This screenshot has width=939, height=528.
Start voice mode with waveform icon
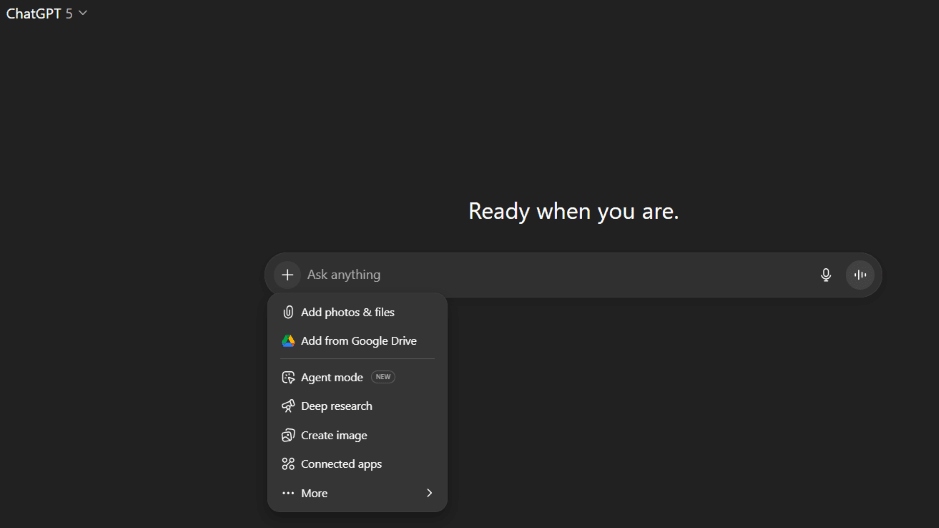coord(860,275)
